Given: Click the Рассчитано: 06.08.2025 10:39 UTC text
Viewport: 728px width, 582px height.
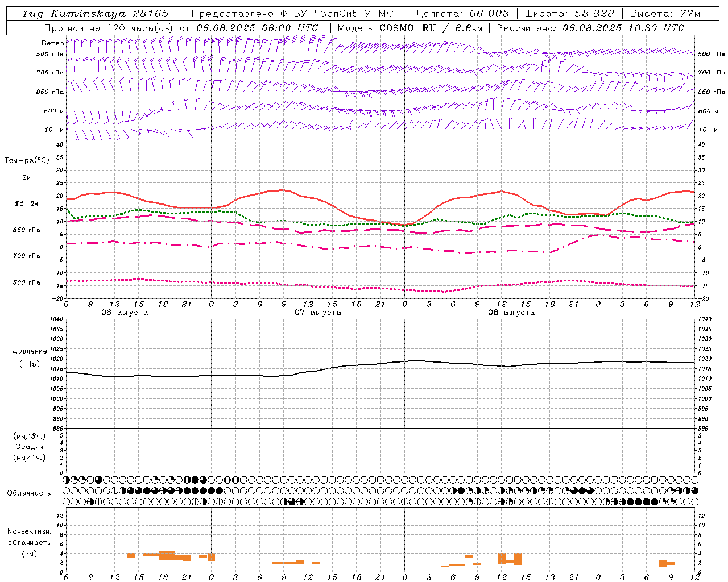Looking at the screenshot, I should pos(590,28).
